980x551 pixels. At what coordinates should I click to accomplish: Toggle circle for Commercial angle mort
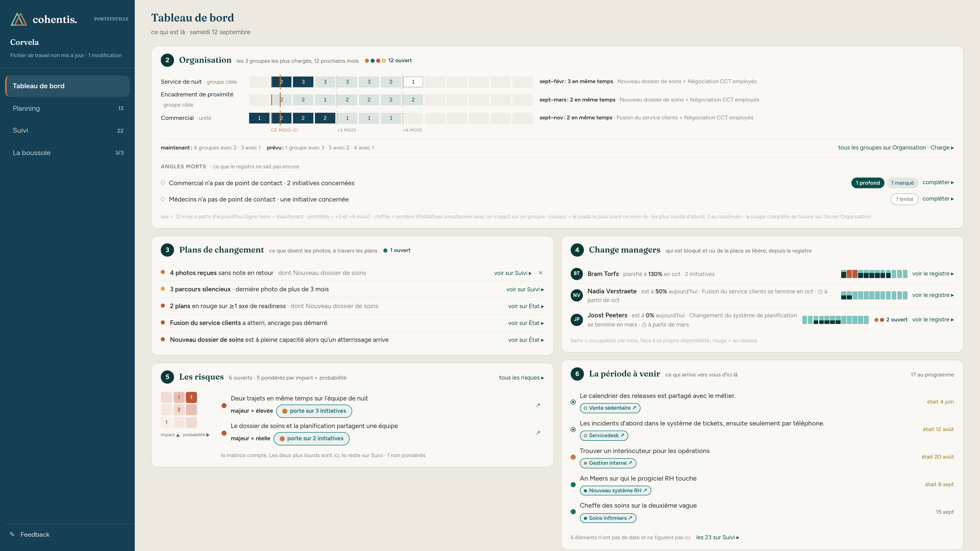pyautogui.click(x=163, y=183)
